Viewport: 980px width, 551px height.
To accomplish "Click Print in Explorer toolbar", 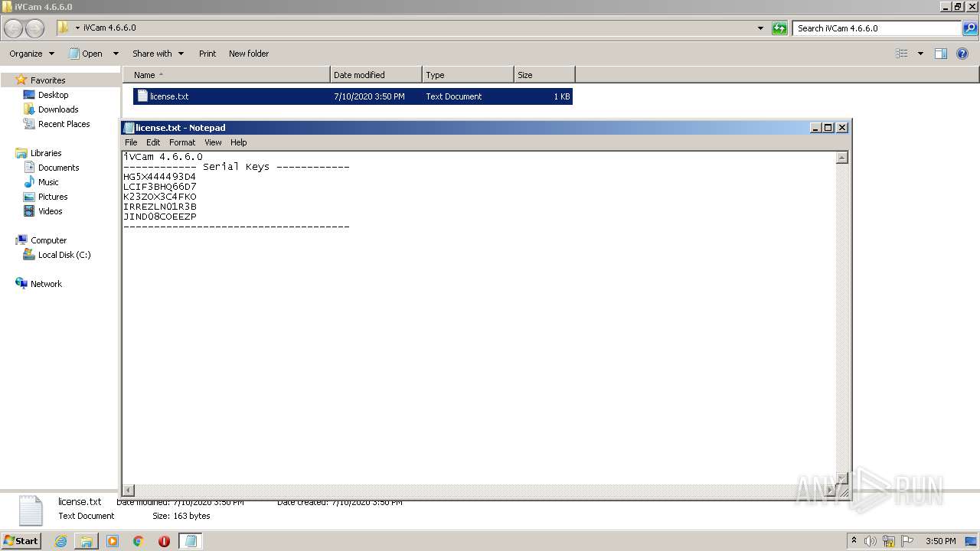I will tap(207, 54).
